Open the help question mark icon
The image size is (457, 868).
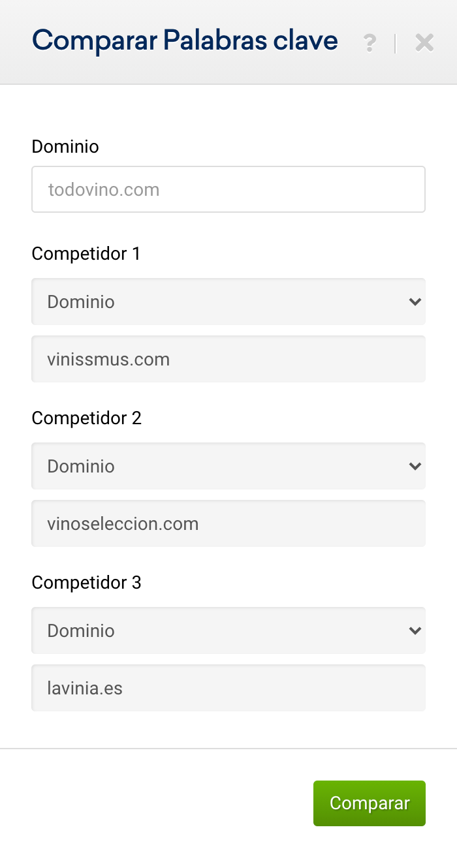(x=370, y=43)
